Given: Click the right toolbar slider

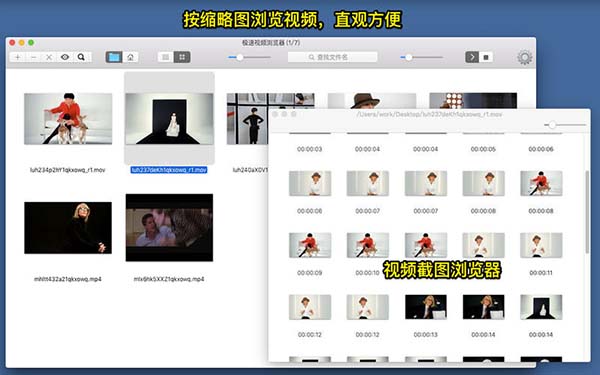Looking at the screenshot, I should coord(421,57).
